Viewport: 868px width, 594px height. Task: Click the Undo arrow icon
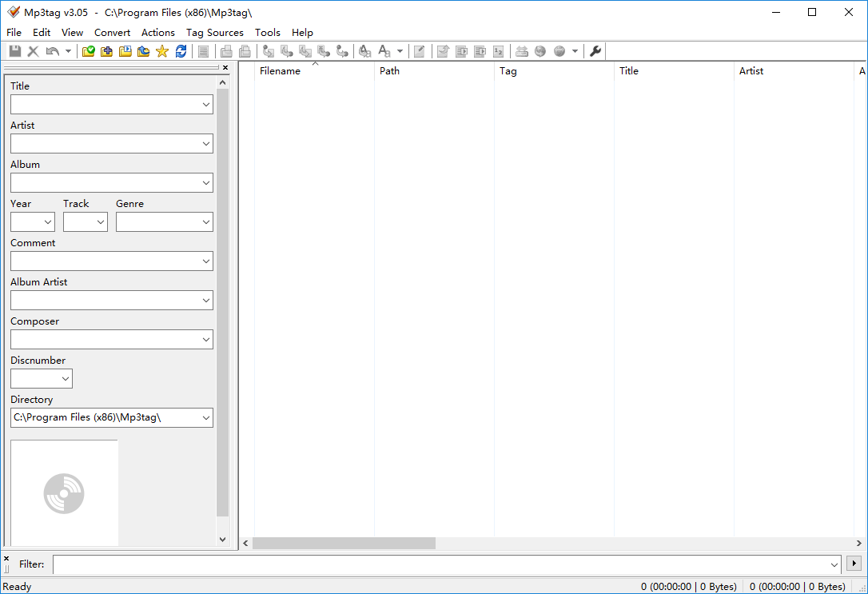click(52, 51)
